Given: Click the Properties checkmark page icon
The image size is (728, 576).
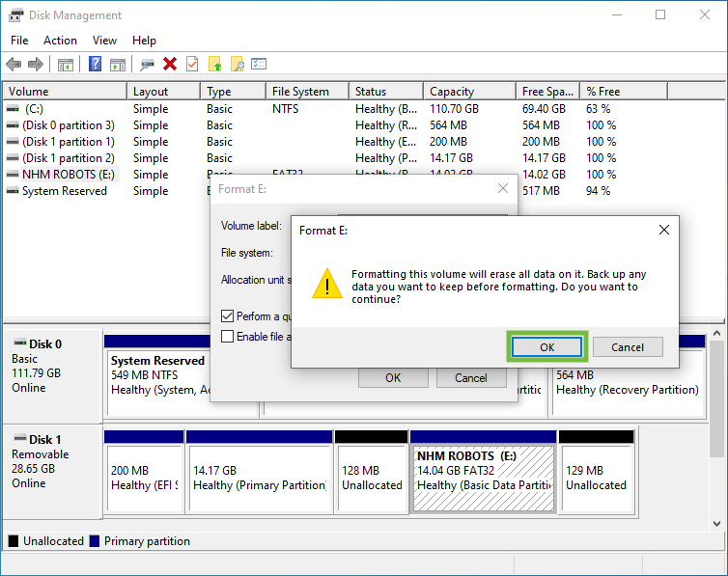Looking at the screenshot, I should (x=192, y=64).
